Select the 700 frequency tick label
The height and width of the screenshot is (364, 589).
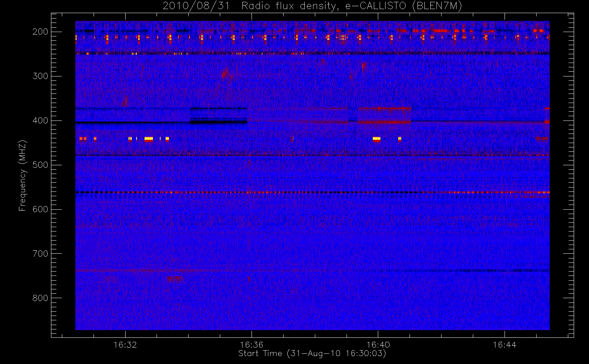point(40,254)
